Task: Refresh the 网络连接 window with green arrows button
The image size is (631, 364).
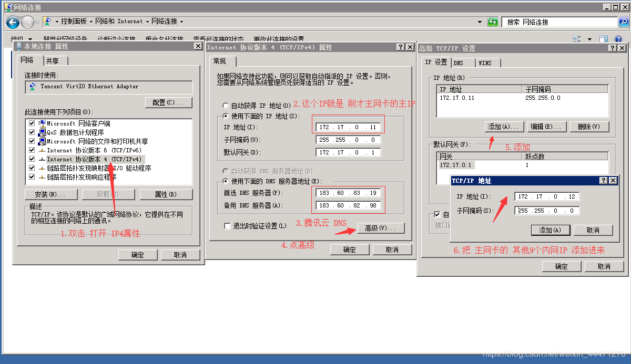Action: coord(493,22)
